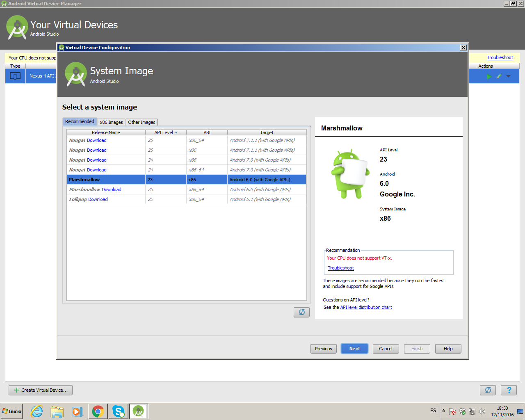Click the show desktop button in taskbar
Viewport: 525px width, 420px height.
pos(520,411)
